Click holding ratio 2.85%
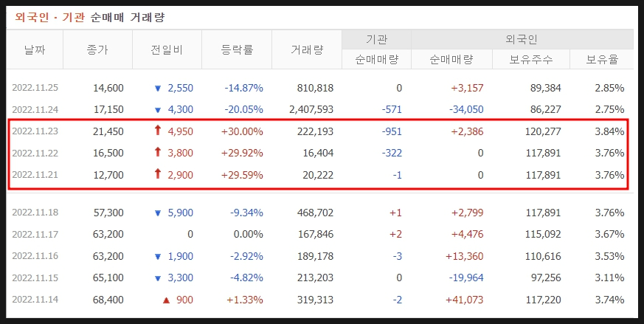Screen dimensions: 644x324 tap(612, 88)
